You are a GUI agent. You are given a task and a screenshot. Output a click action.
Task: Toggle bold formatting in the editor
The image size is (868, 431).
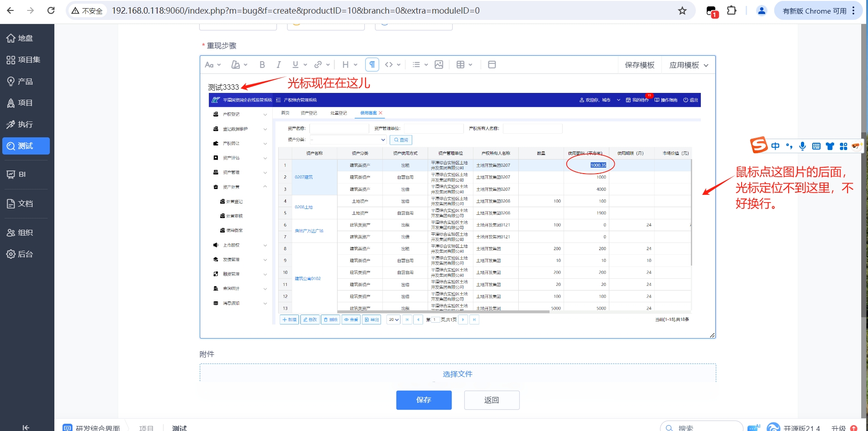[262, 65]
